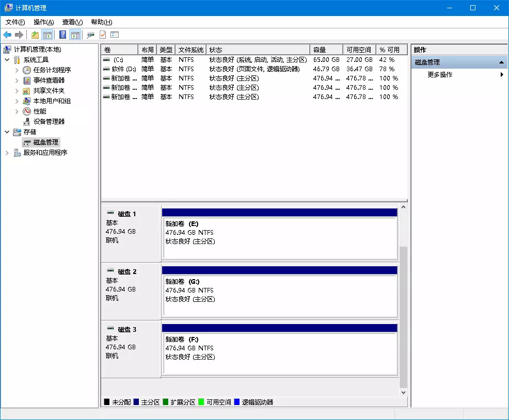Click the blue Help question mark icon
Viewport: 509px width, 420px height.
(62, 35)
